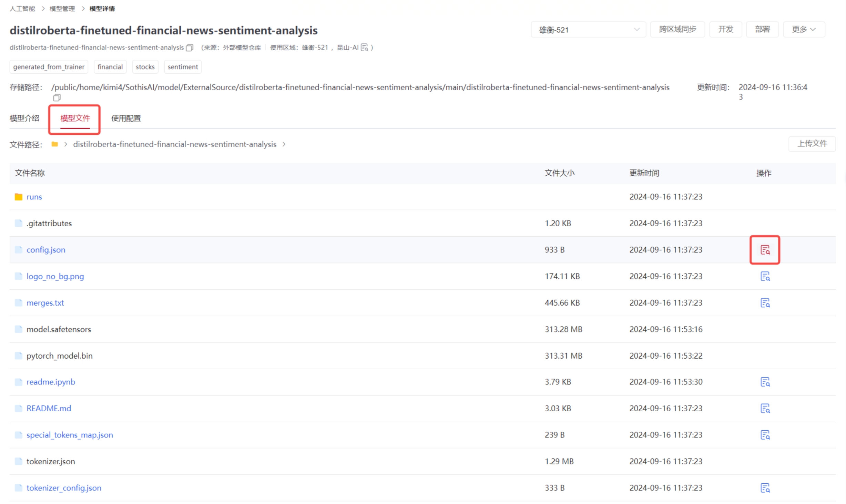Expand chevron after distilroberta path segment
The image size is (846, 504).
point(284,144)
